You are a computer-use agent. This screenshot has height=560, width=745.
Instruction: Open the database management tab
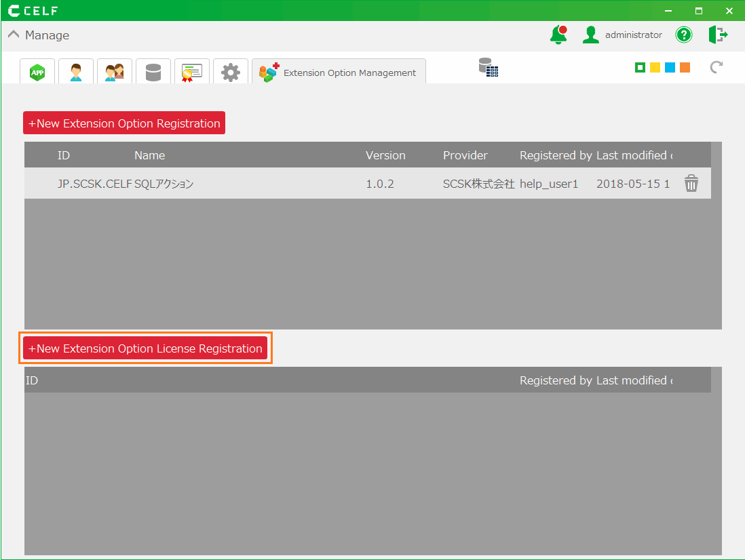pos(153,72)
